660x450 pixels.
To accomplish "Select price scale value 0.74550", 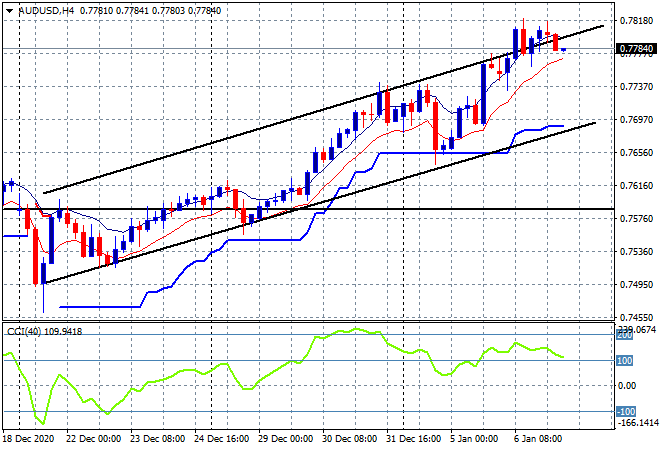I will (x=636, y=318).
